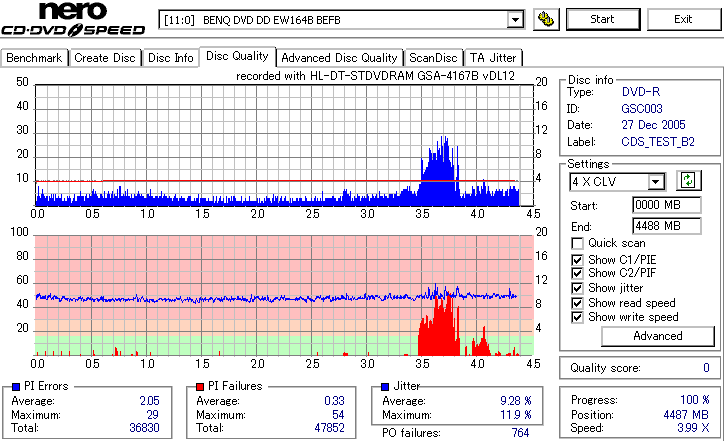Open the TA Jitter tab

493,58
